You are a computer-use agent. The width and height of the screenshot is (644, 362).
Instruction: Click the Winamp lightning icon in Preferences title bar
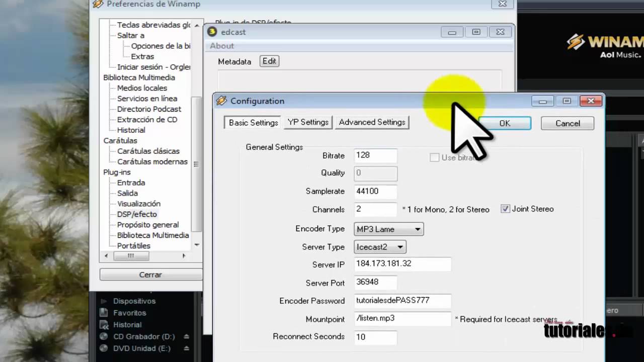point(98,4)
